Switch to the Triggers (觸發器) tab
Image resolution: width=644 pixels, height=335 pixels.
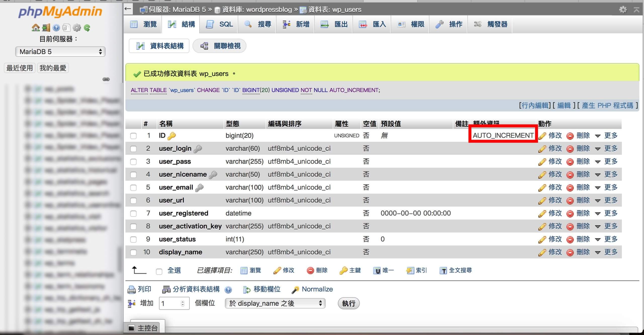click(x=491, y=24)
